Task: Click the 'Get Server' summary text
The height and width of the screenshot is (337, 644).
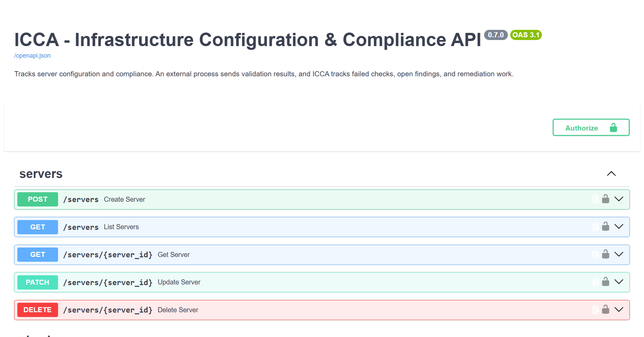Action: coord(174,255)
